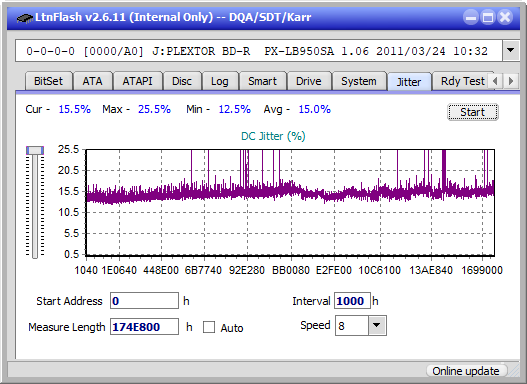Go to the Smart tab
The height and width of the screenshot is (384, 527).
click(262, 81)
